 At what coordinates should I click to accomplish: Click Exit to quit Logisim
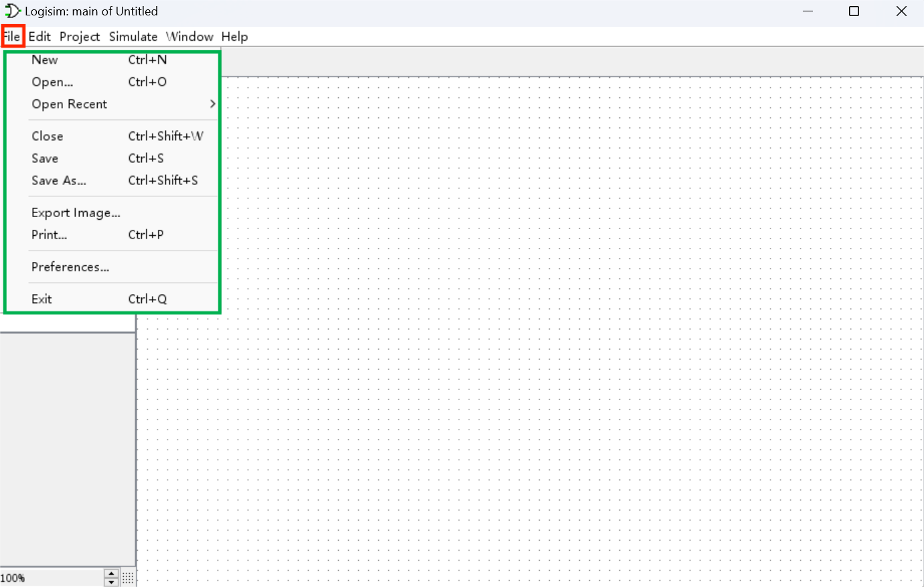click(42, 299)
